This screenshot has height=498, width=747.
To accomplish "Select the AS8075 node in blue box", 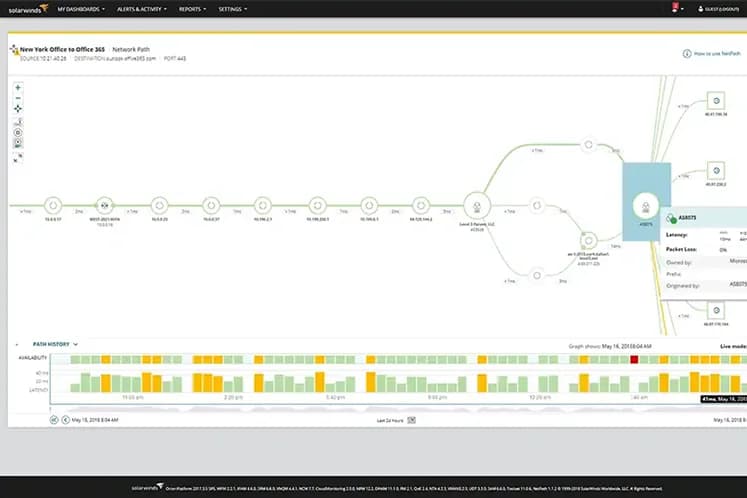I will [646, 206].
